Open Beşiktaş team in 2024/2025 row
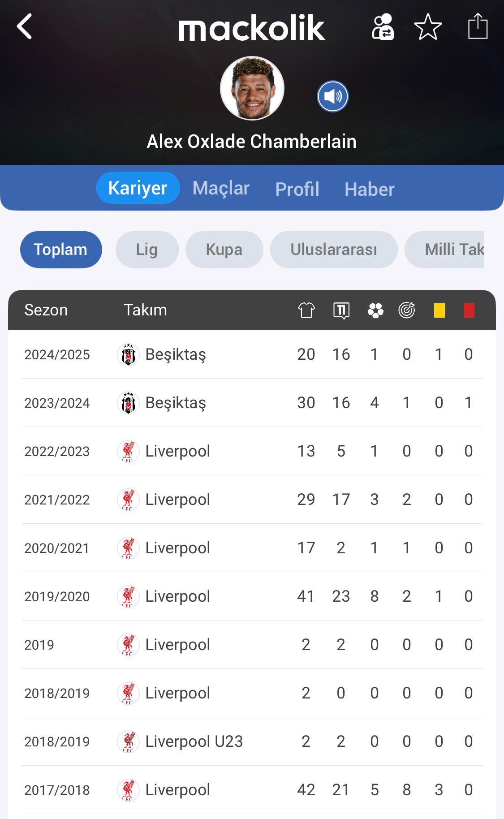Image resolution: width=504 pixels, height=819 pixels. click(175, 354)
